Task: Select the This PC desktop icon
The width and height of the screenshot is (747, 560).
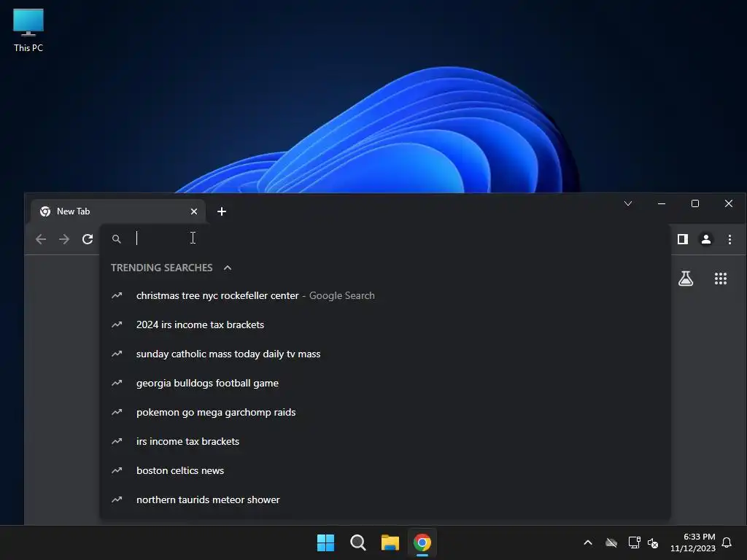Action: click(28, 31)
